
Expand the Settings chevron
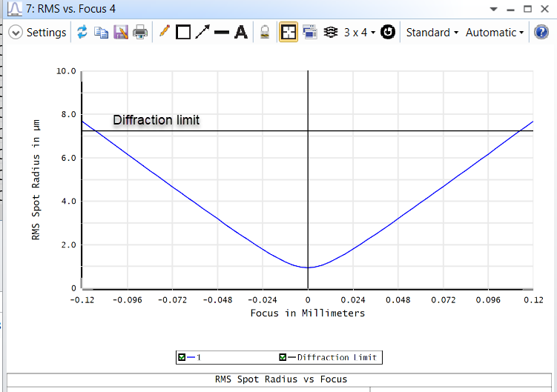click(x=16, y=33)
